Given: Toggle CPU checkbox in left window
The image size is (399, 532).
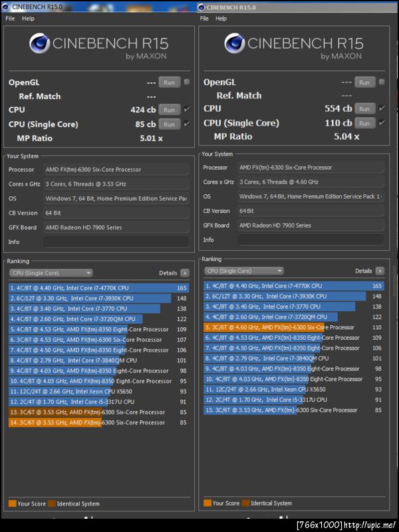Looking at the screenshot, I should 187,109.
